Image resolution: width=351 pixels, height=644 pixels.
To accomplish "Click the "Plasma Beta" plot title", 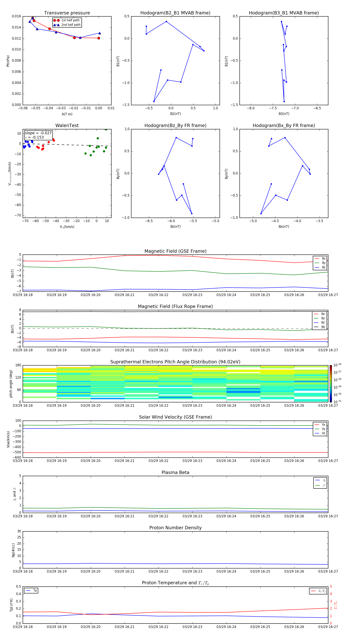I will click(175, 472).
